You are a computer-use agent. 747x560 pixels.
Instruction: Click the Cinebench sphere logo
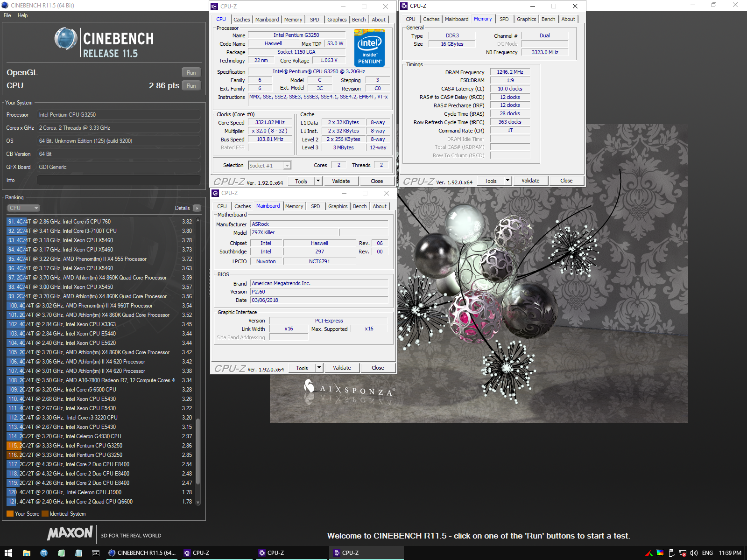[65, 38]
